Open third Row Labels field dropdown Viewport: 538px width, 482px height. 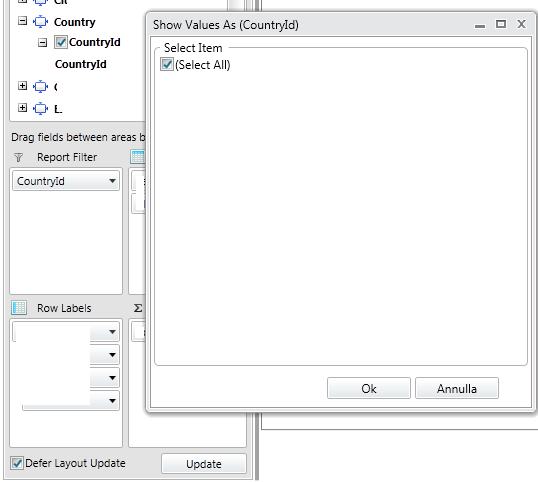pos(112,378)
